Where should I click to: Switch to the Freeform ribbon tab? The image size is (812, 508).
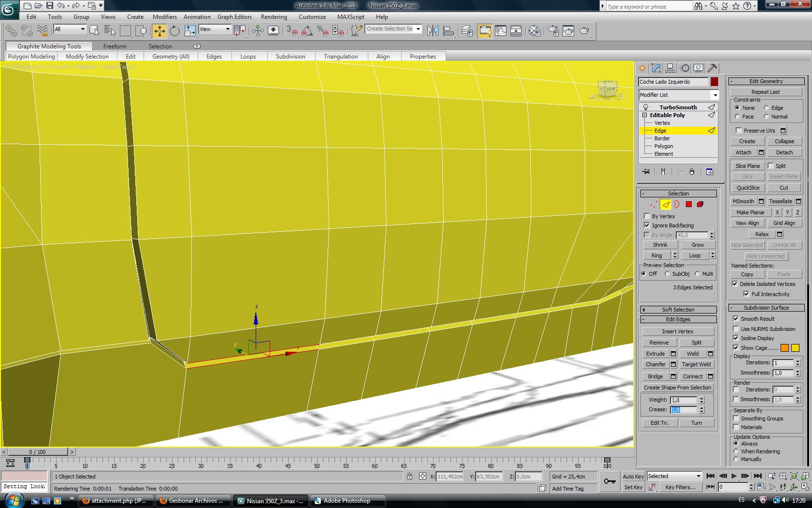(115, 46)
